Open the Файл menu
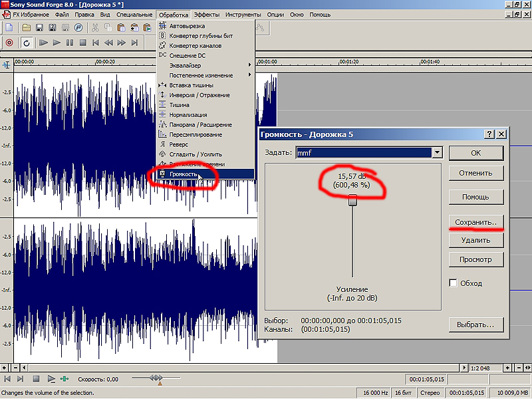 point(62,15)
